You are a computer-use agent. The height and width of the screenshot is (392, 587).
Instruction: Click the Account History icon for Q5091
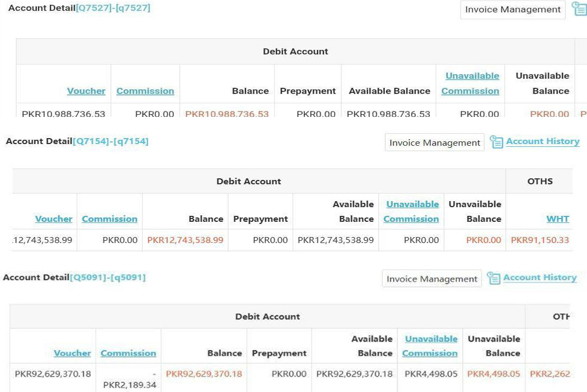click(x=493, y=278)
